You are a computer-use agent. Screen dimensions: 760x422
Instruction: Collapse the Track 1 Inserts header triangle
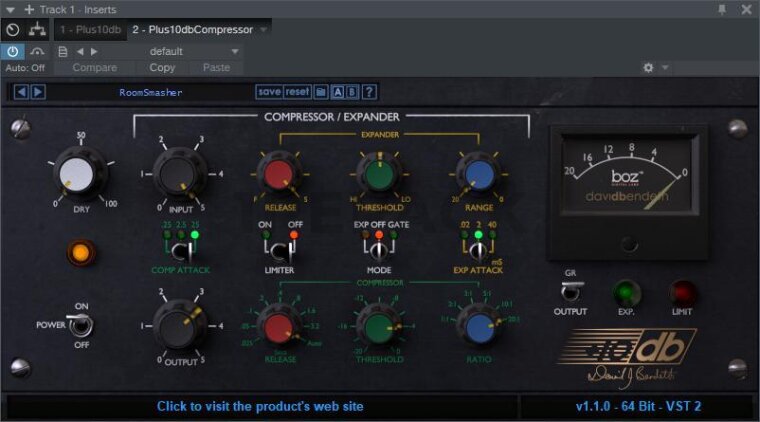pos(10,9)
